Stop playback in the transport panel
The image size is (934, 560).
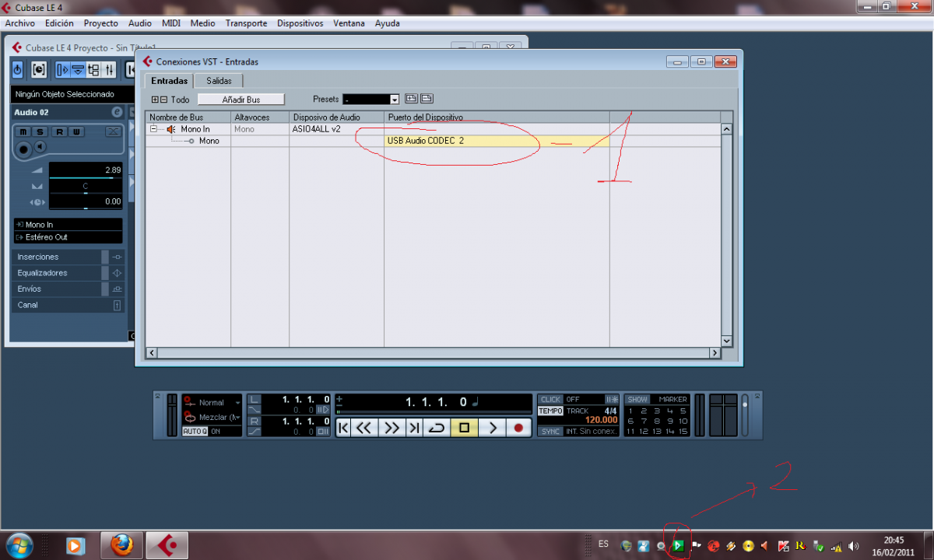point(465,427)
